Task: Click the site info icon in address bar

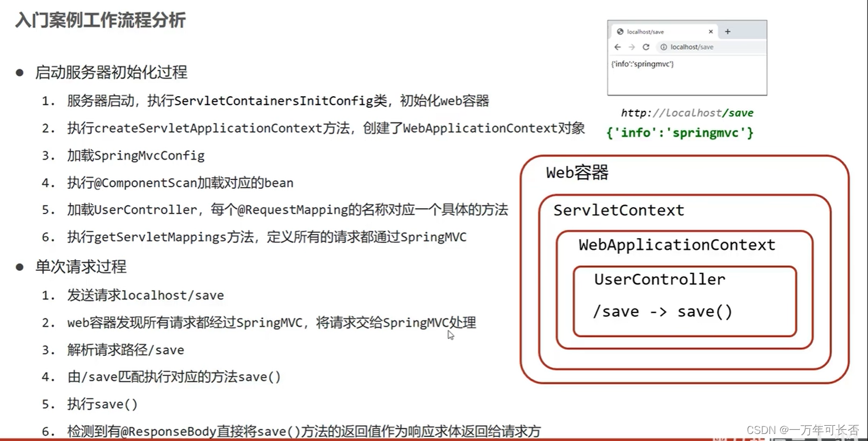Action: pyautogui.click(x=663, y=47)
